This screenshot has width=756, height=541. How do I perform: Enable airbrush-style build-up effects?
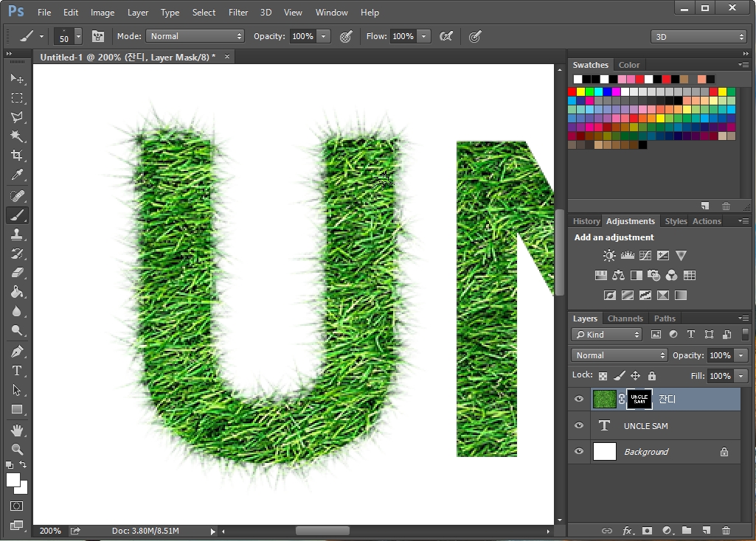coord(446,36)
